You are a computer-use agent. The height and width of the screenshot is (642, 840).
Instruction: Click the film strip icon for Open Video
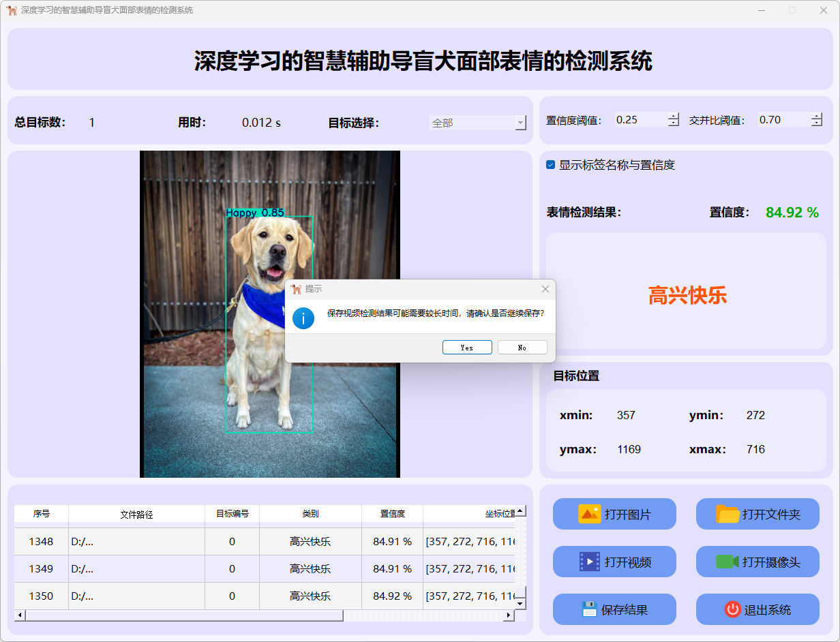coord(589,562)
